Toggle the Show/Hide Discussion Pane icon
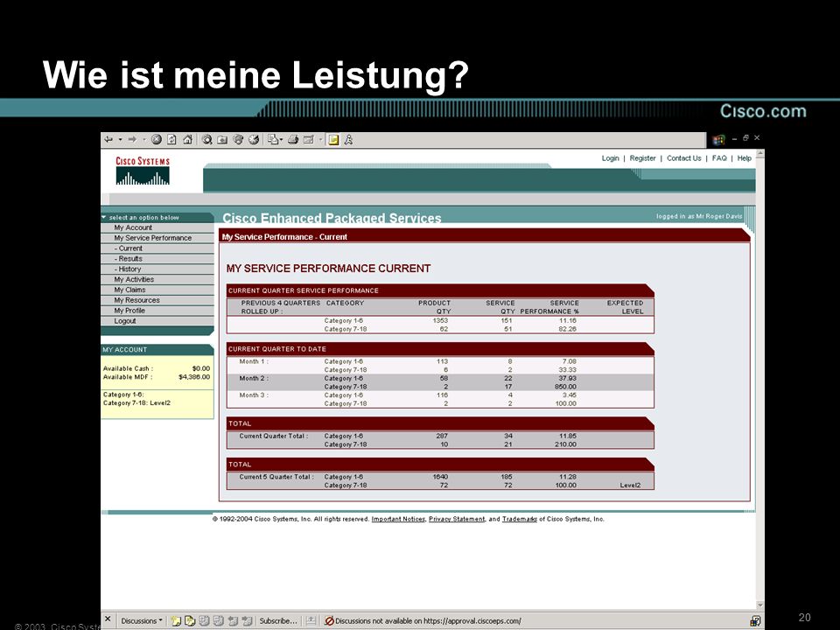 [311, 621]
